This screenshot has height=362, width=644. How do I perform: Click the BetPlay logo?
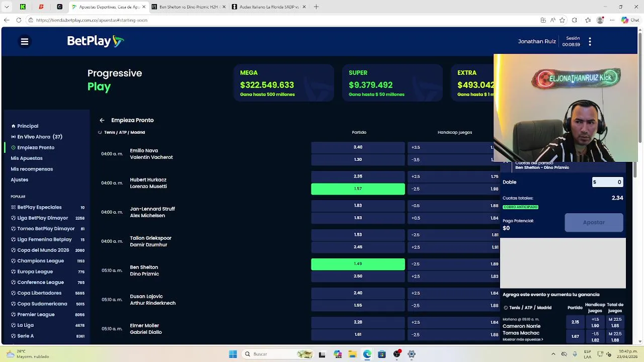(95, 41)
